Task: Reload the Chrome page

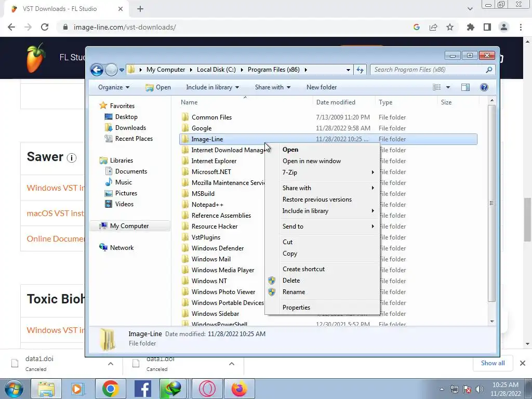Action: point(45,27)
